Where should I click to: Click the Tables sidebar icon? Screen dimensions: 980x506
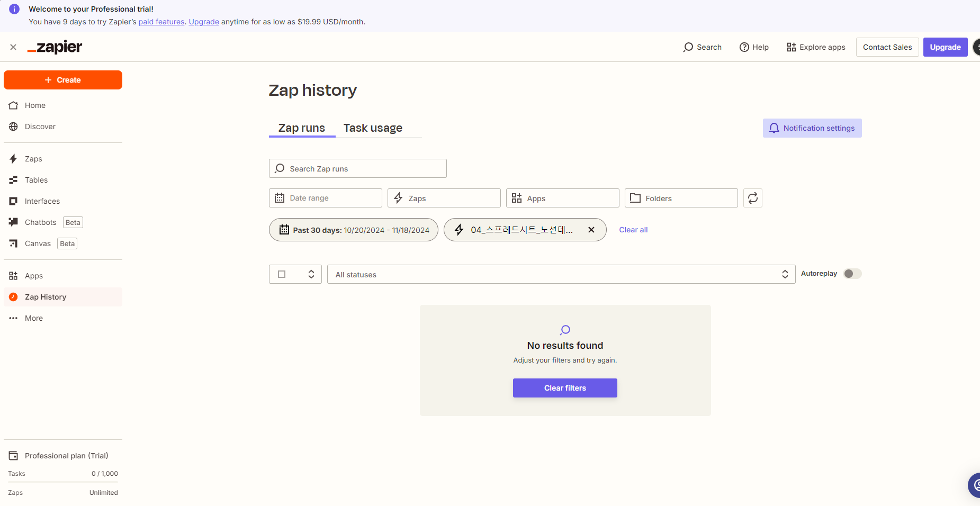coord(13,180)
